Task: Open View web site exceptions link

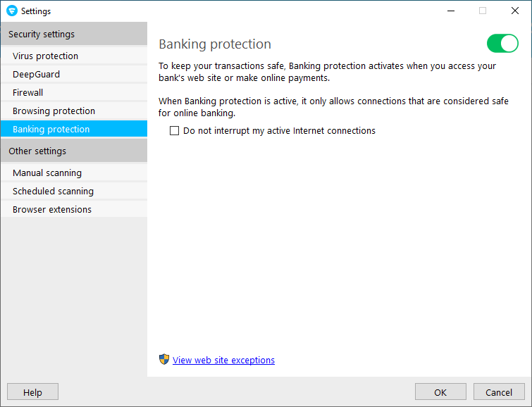Action: click(223, 361)
